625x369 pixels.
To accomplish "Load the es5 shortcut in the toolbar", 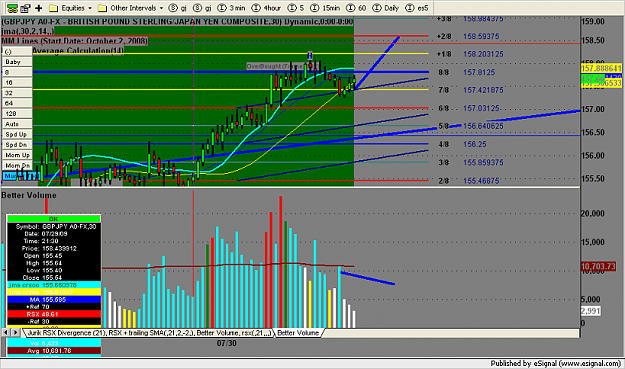I will (417, 8).
